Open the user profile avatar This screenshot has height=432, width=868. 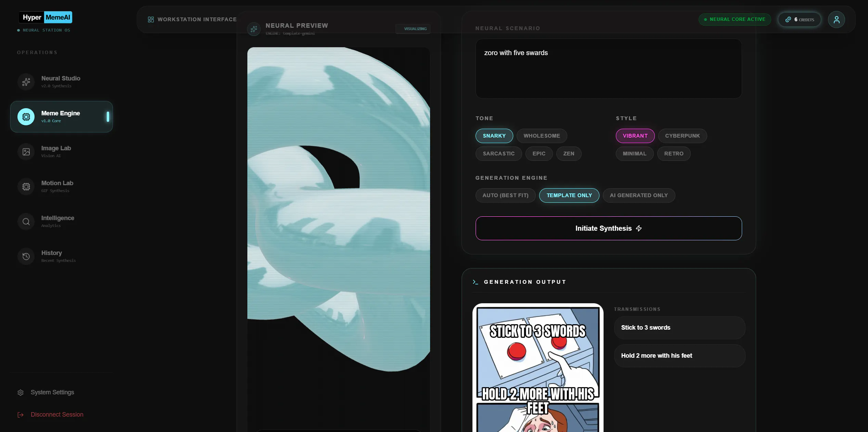coord(836,20)
